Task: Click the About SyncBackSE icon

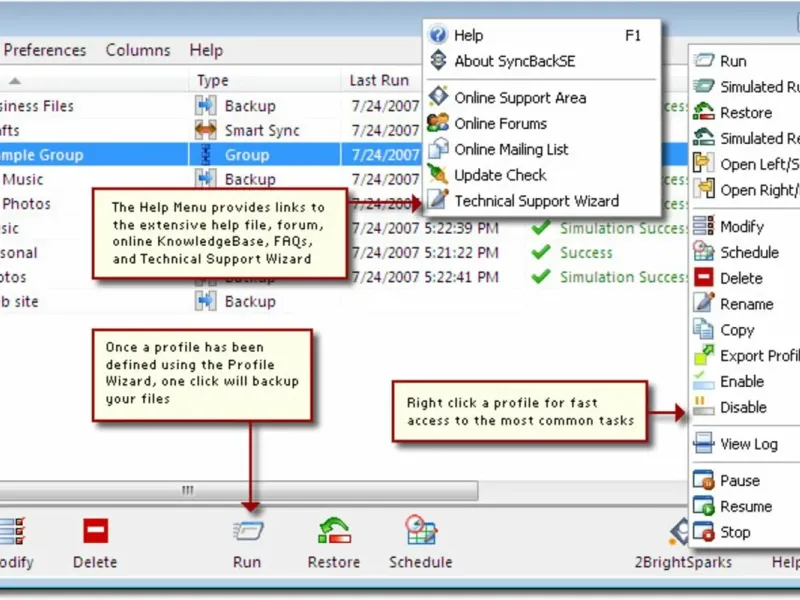Action: point(438,60)
